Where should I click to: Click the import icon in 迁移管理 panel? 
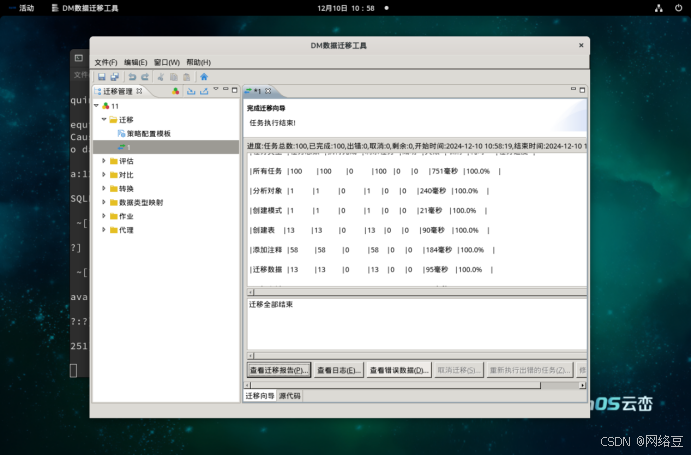click(191, 91)
